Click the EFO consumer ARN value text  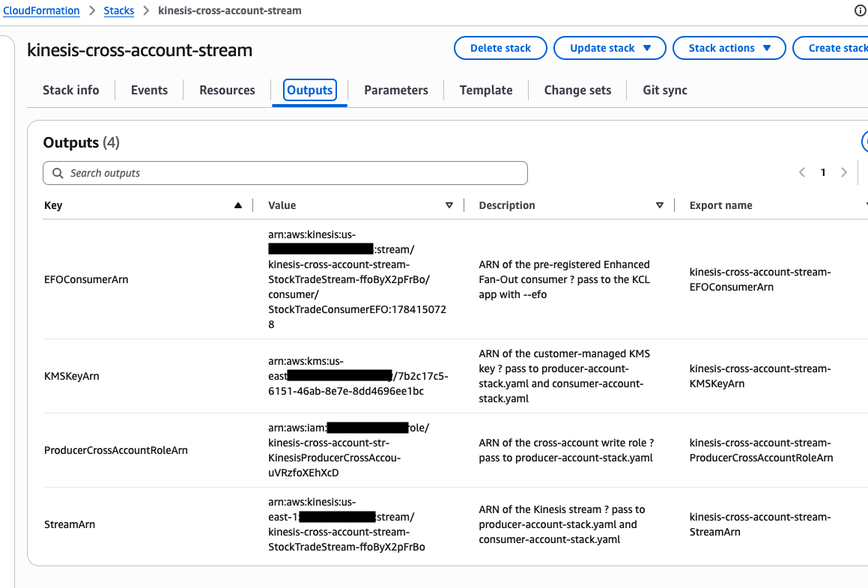point(357,279)
